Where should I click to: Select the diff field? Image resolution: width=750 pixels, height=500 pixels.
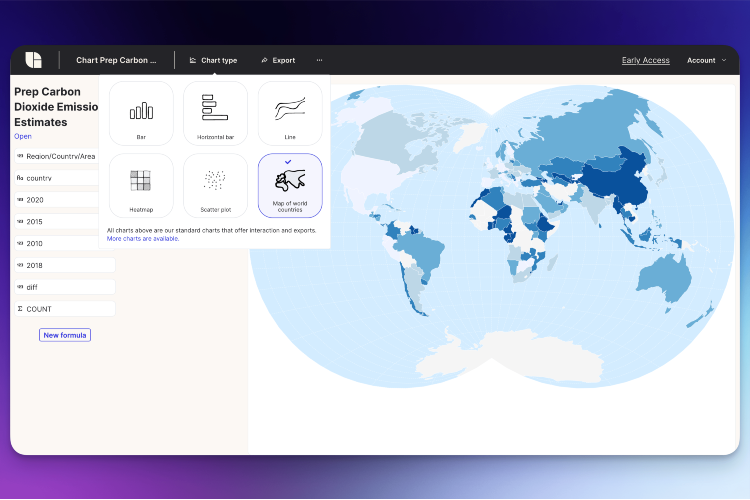pyautogui.click(x=65, y=287)
